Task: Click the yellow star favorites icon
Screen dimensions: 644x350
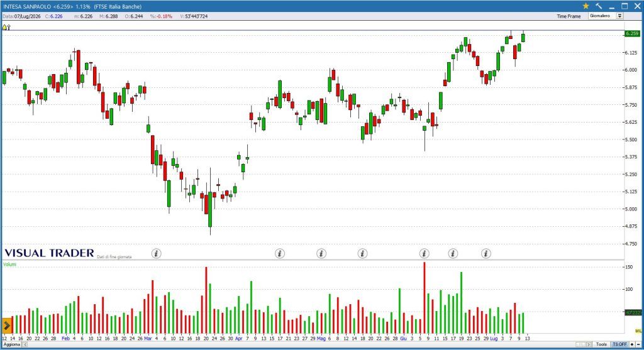Action: [586, 6]
